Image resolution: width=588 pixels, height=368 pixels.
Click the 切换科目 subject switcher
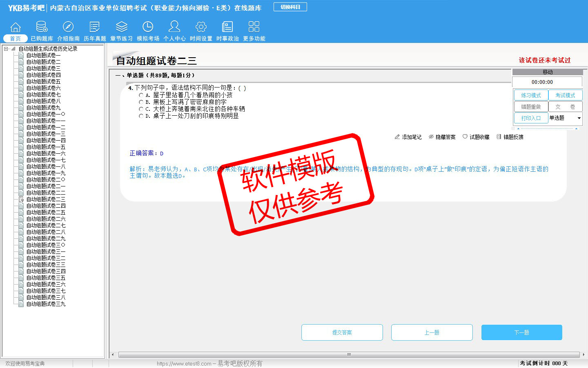point(290,7)
